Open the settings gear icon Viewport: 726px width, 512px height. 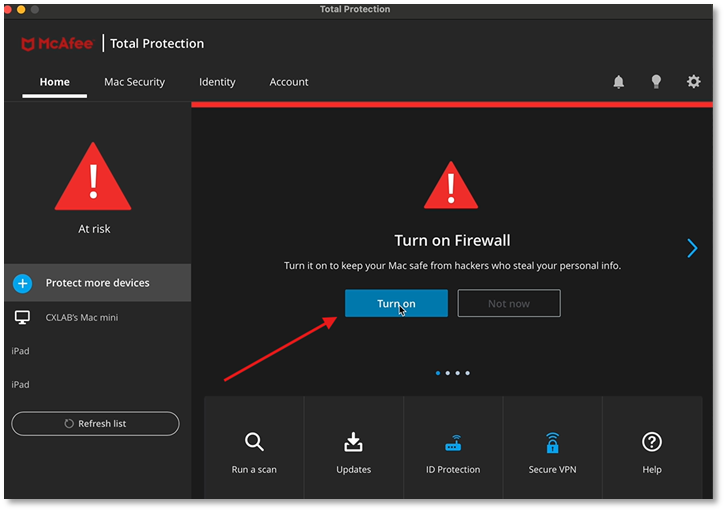tap(693, 82)
